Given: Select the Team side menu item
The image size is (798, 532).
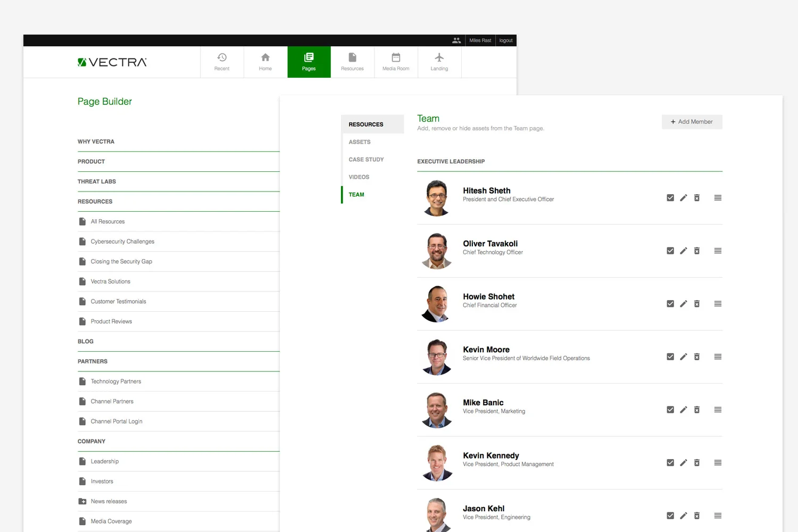Looking at the screenshot, I should [x=356, y=195].
